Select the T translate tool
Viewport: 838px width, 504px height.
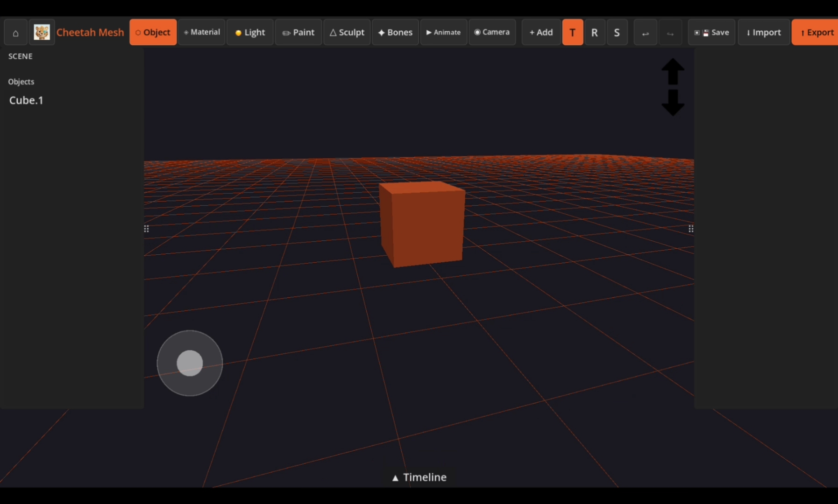(573, 32)
